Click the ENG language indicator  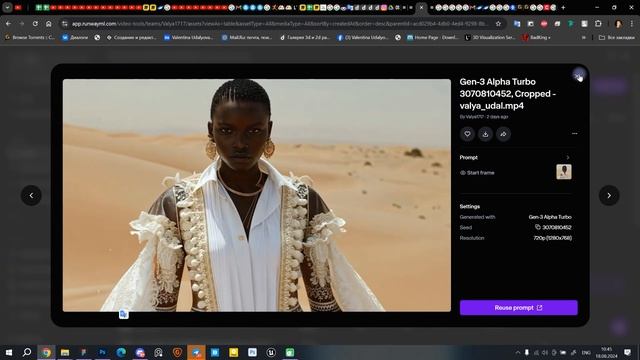click(x=586, y=352)
